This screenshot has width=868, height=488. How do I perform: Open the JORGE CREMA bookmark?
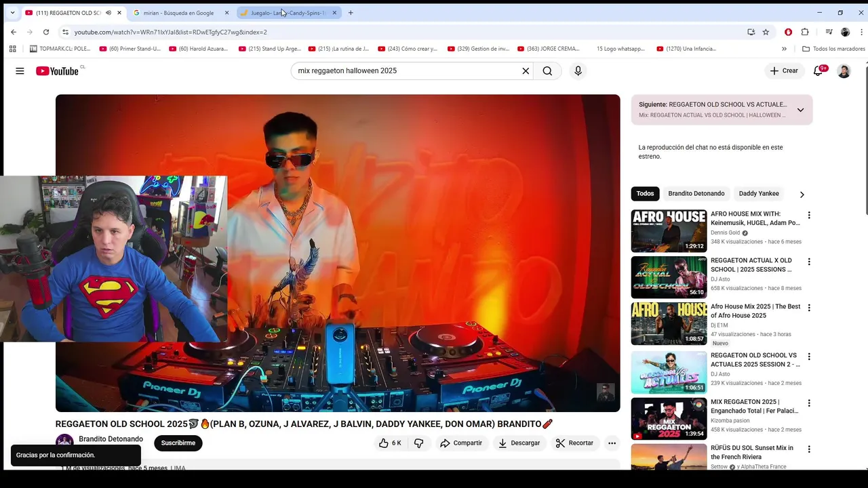click(x=549, y=49)
